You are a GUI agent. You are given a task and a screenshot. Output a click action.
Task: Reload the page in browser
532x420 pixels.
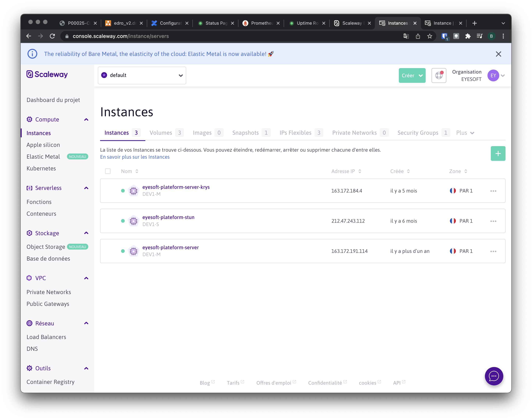pyautogui.click(x=52, y=36)
